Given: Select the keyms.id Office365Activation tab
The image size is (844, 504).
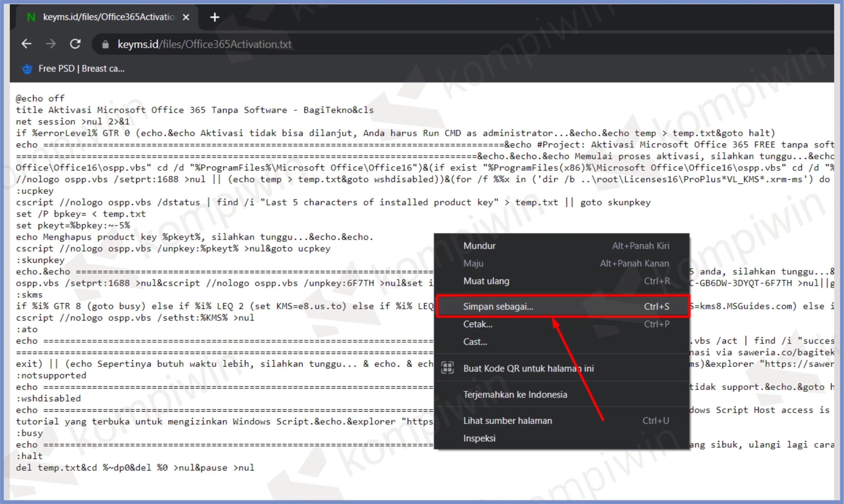Looking at the screenshot, I should pyautogui.click(x=109, y=17).
